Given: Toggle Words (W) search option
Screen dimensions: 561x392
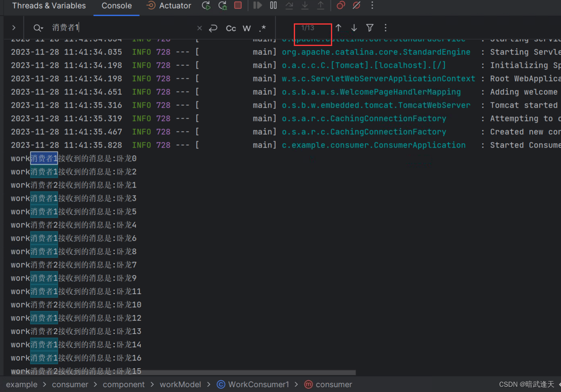Looking at the screenshot, I should click(x=247, y=28).
